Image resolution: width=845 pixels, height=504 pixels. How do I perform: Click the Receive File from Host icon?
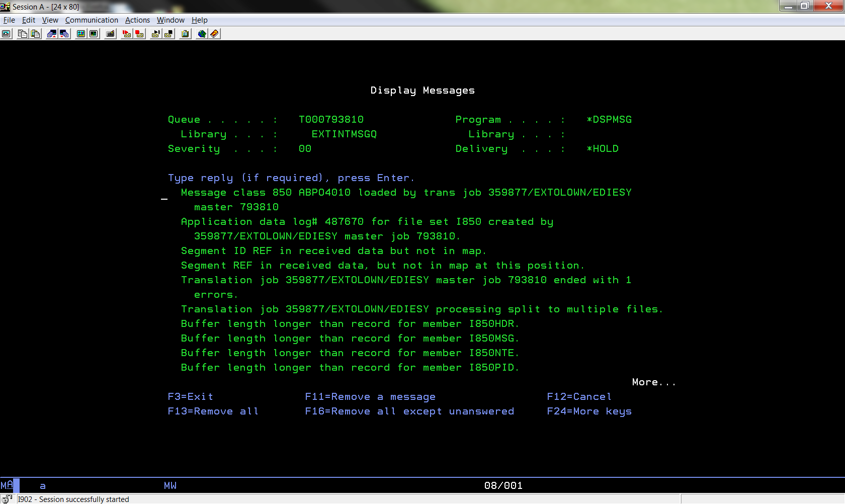pyautogui.click(x=64, y=34)
